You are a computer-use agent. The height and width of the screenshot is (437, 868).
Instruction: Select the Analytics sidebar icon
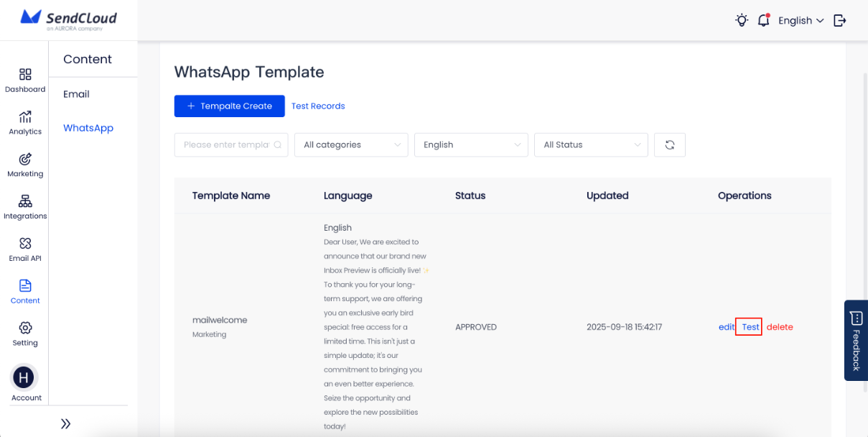[x=24, y=121]
